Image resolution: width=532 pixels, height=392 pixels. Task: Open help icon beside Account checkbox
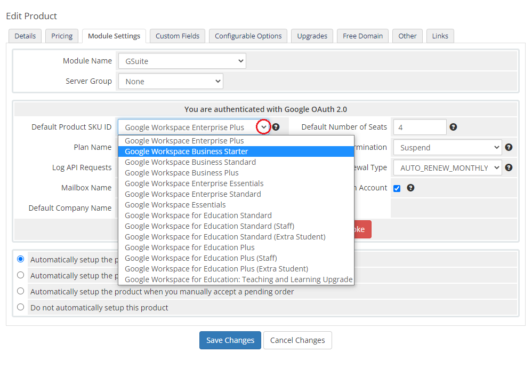point(410,188)
